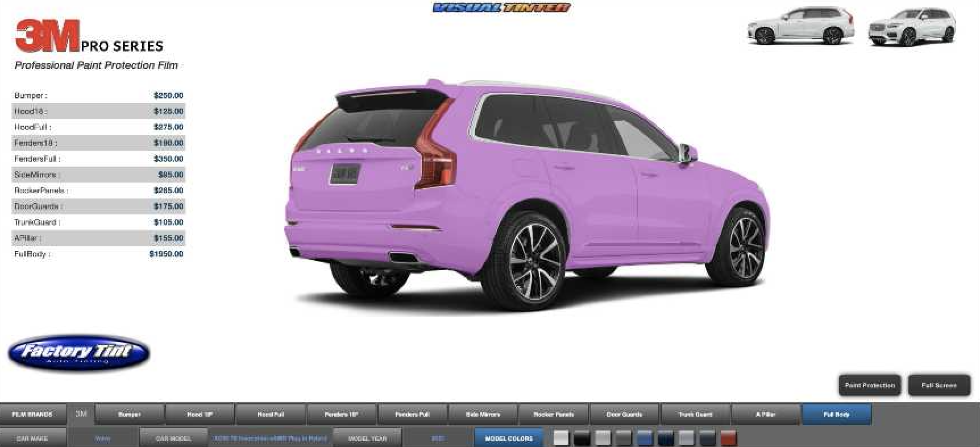The height and width of the screenshot is (447, 980).
Task: Toggle the Trunk Guard coverage button
Action: (695, 415)
